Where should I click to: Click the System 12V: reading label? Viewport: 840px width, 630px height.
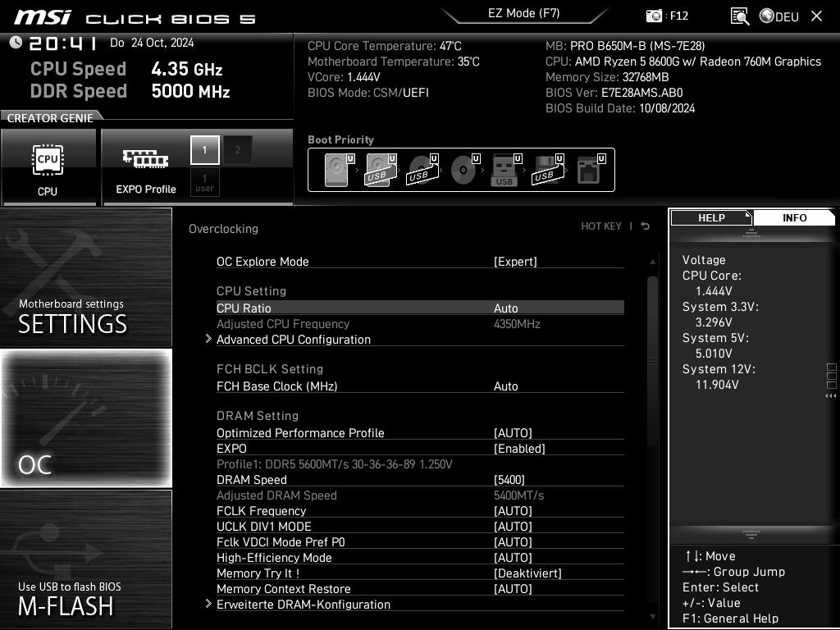click(719, 369)
